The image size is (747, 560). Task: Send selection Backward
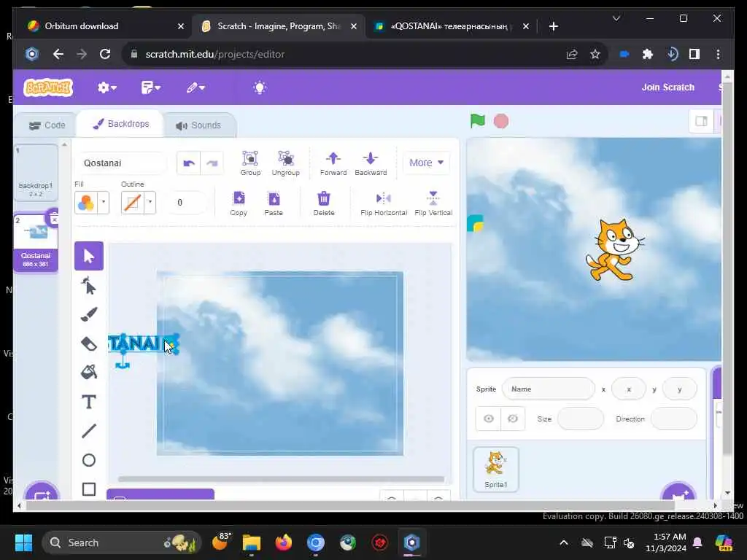coord(371,163)
